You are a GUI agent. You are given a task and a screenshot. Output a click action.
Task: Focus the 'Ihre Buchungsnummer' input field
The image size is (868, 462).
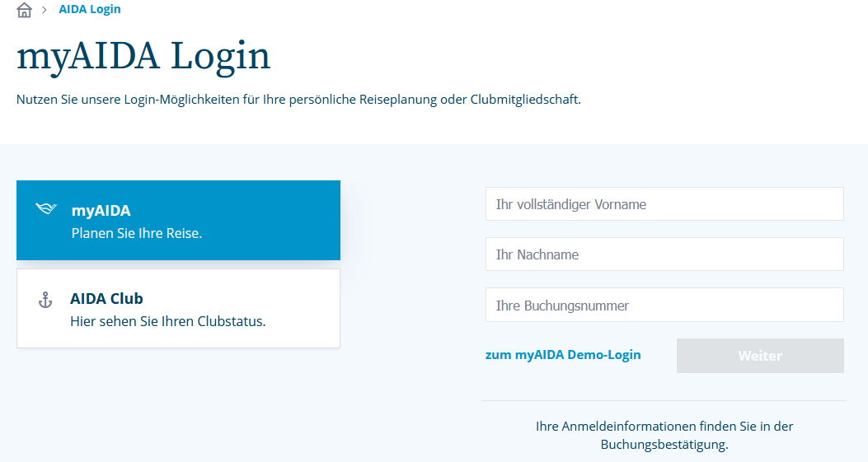(x=664, y=305)
